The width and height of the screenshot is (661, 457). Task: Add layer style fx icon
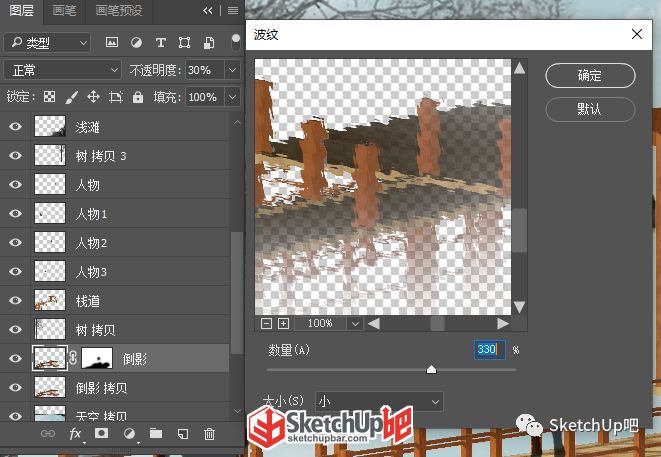click(x=75, y=434)
